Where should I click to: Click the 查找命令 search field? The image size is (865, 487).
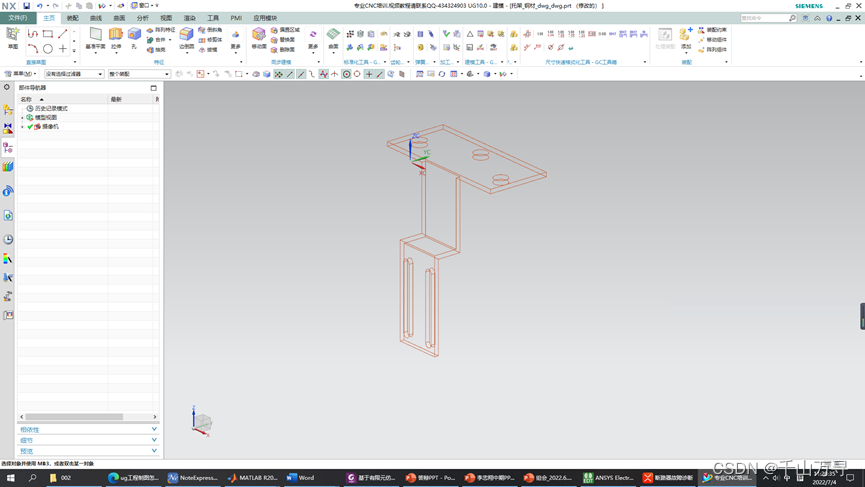pos(765,18)
